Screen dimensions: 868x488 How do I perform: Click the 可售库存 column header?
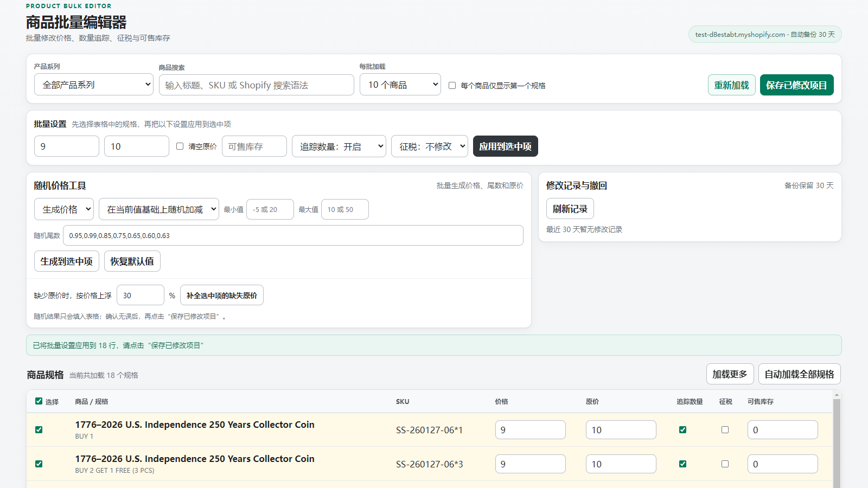[761, 402]
